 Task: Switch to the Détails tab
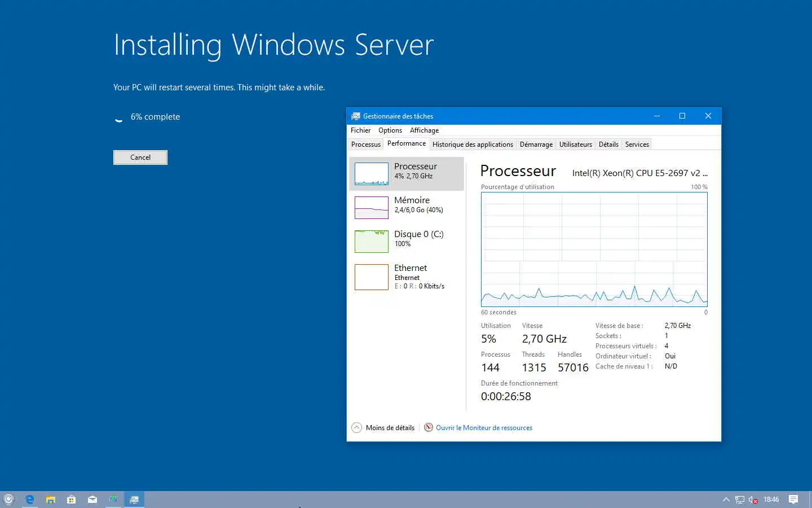[608, 144]
